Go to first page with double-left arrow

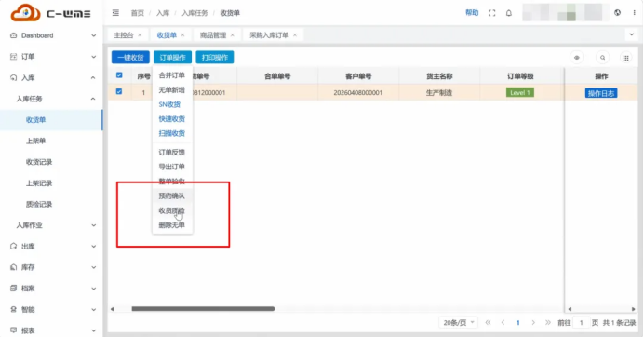488,323
